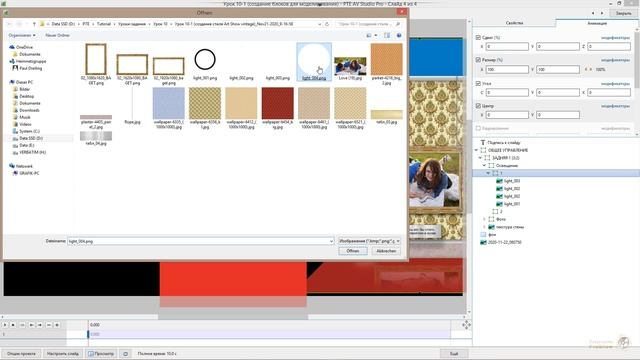Click the Abbrechen button
This screenshot has height=360, width=640.
tap(386, 251)
